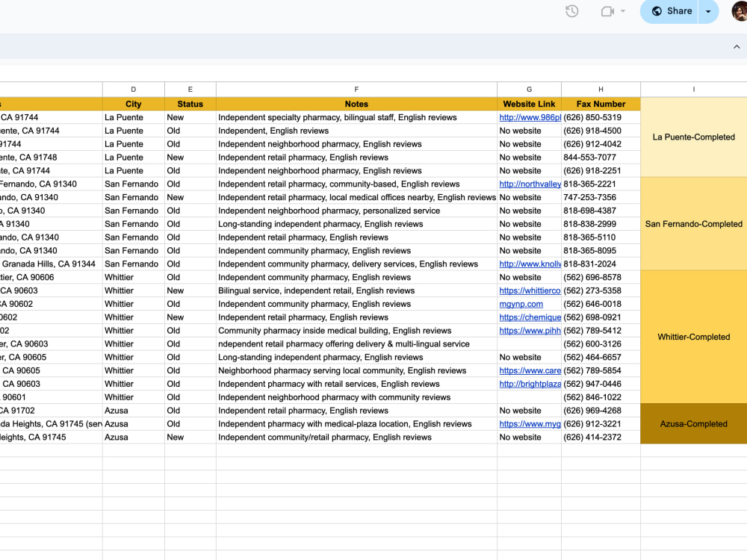The width and height of the screenshot is (747, 560).
Task: Click the Website Link header cell
Action: [530, 104]
